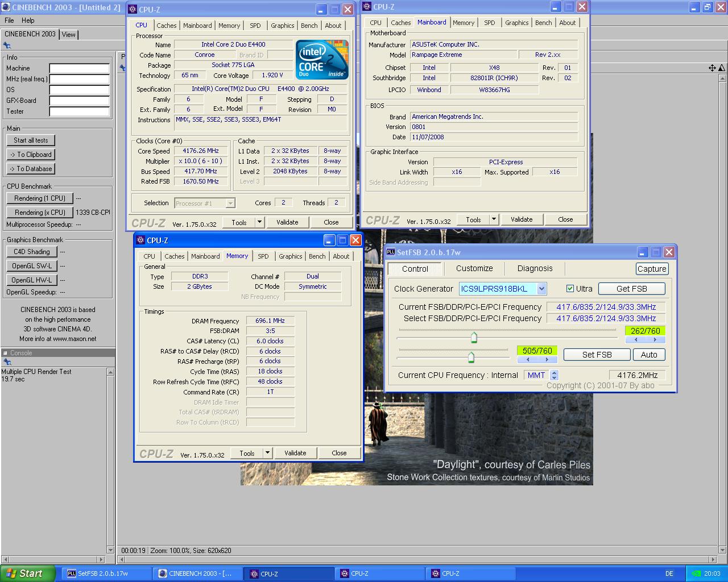Open Bench tab in CPU-Z CPU window
The height and width of the screenshot is (582, 728).
click(309, 26)
